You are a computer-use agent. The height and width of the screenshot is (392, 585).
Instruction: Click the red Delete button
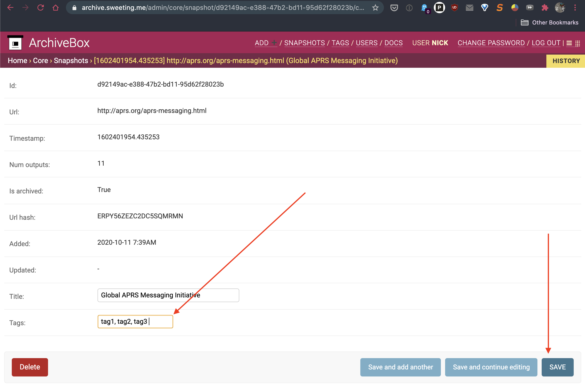(x=30, y=367)
